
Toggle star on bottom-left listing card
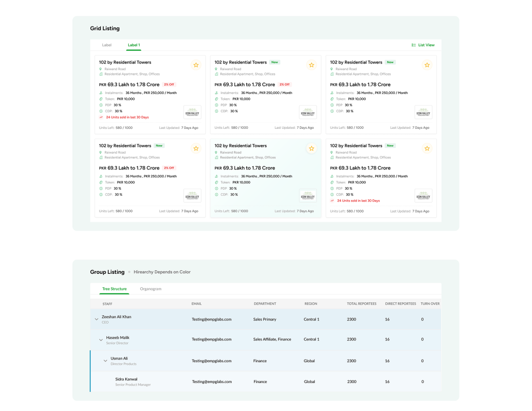[196, 149]
